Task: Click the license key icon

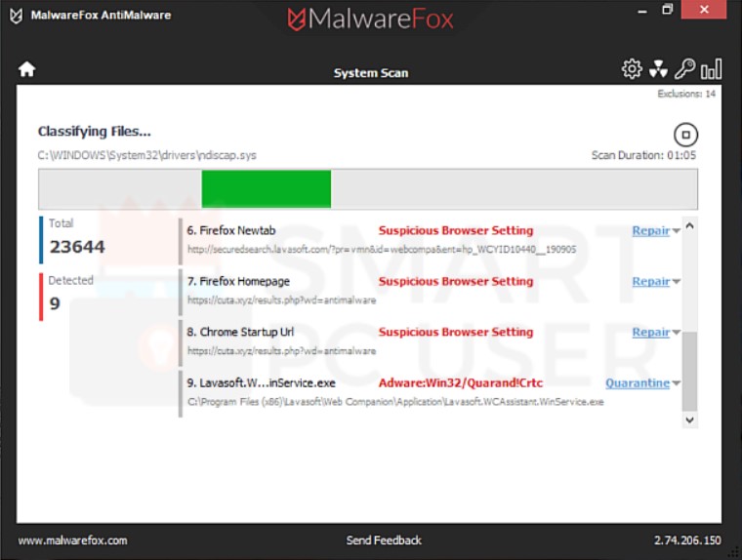Action: [684, 69]
